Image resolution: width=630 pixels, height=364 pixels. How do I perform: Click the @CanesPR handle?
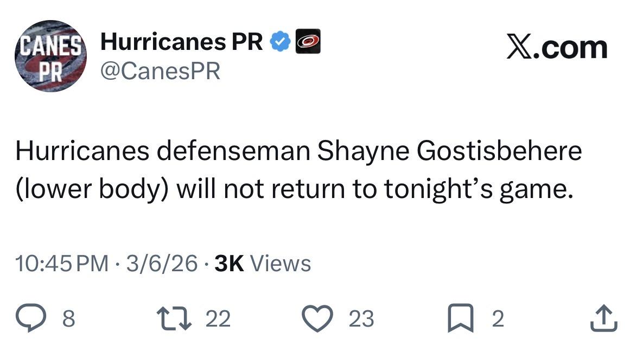pos(160,71)
